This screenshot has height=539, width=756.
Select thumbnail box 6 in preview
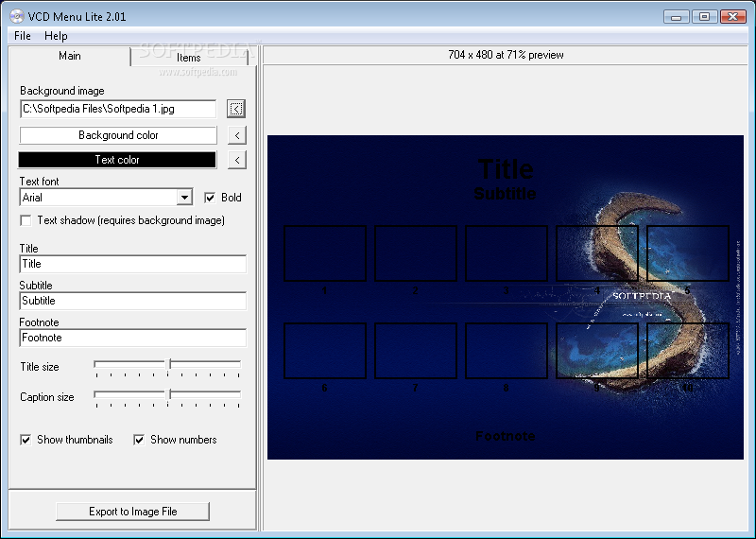click(x=325, y=351)
